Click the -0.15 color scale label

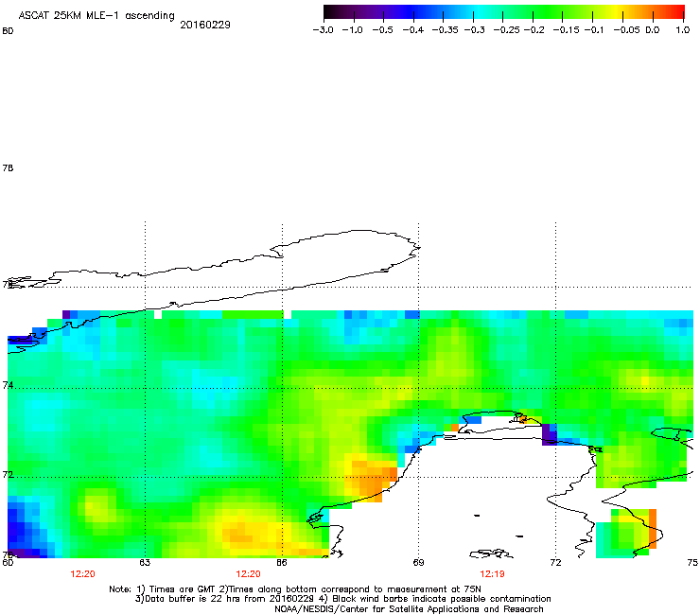(x=566, y=30)
